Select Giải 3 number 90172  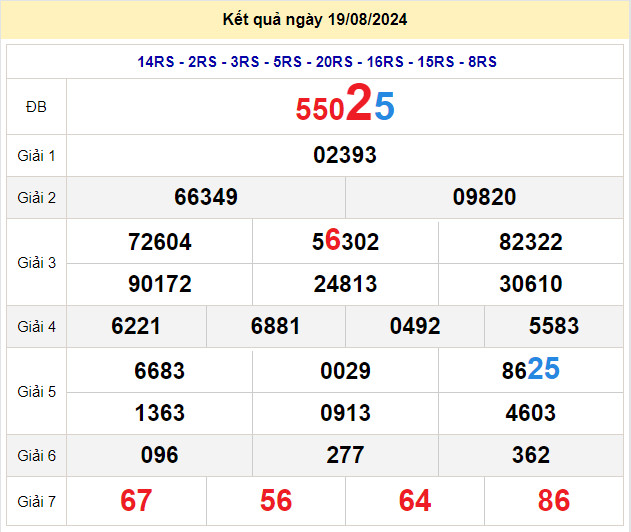(x=160, y=284)
